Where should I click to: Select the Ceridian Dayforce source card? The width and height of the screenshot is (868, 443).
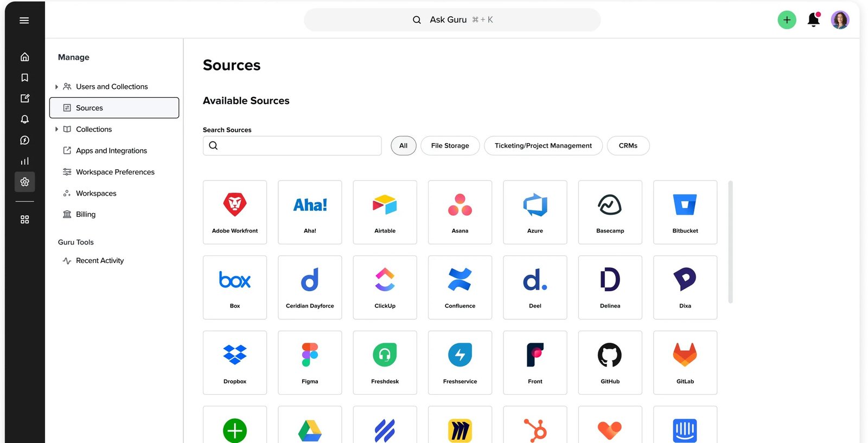pyautogui.click(x=310, y=287)
